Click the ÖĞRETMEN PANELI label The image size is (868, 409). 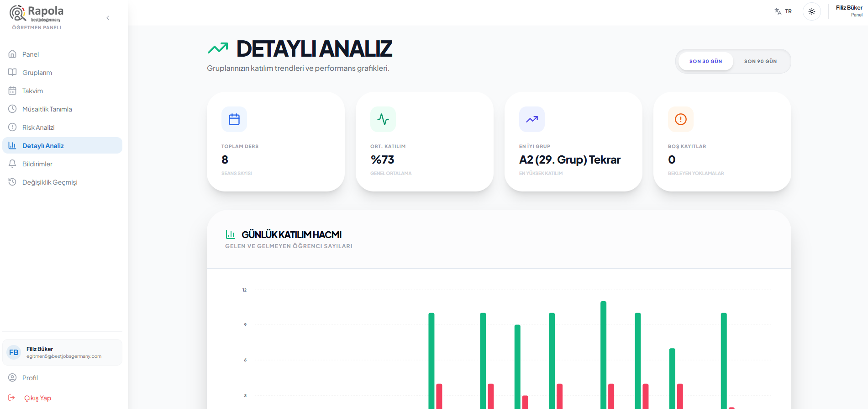click(37, 27)
